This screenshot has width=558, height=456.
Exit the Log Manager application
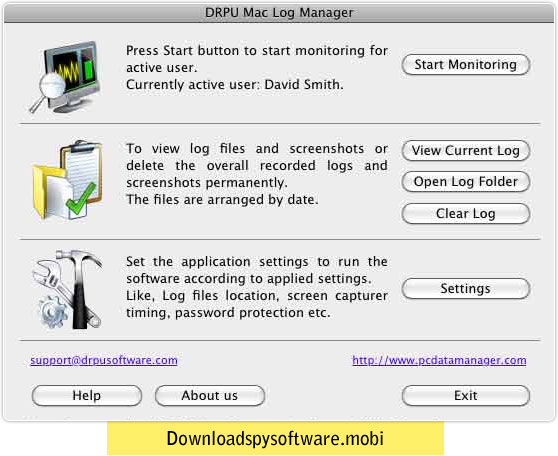pyautogui.click(x=466, y=395)
